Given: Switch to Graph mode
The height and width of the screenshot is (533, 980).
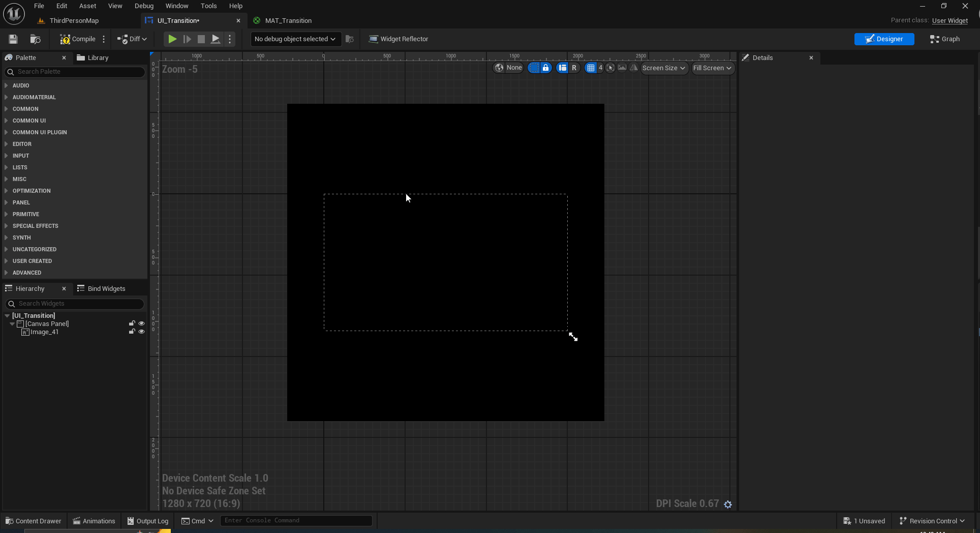Looking at the screenshot, I should coord(944,39).
